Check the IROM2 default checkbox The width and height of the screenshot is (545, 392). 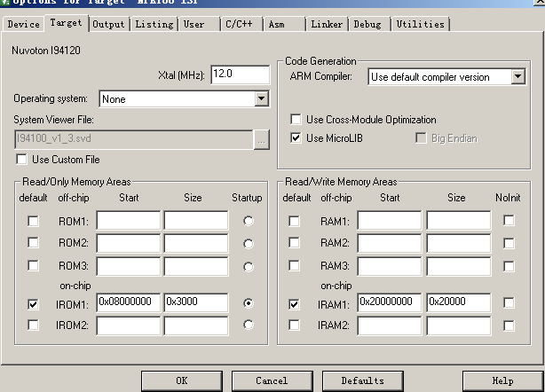click(33, 325)
